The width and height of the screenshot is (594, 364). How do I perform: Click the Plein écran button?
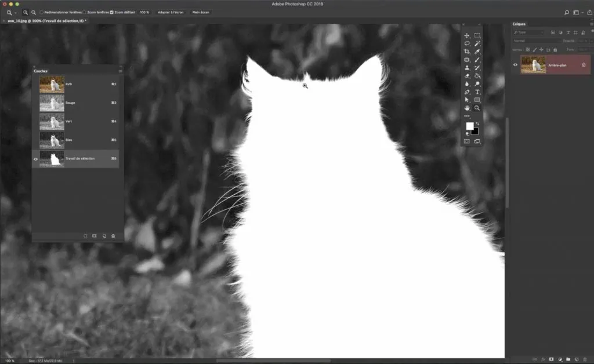point(201,12)
